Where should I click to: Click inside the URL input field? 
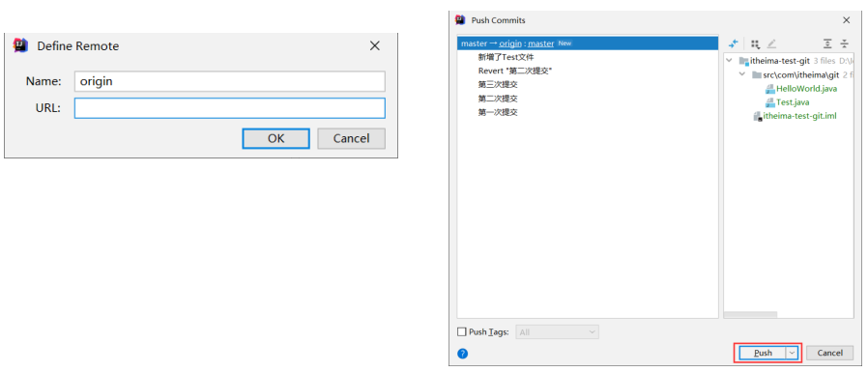(230, 108)
